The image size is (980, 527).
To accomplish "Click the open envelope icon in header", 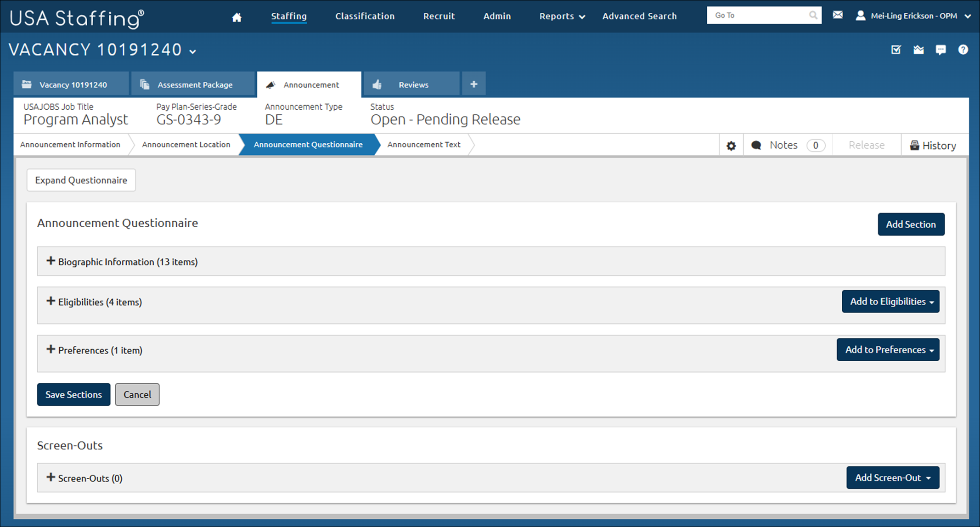I will point(918,50).
